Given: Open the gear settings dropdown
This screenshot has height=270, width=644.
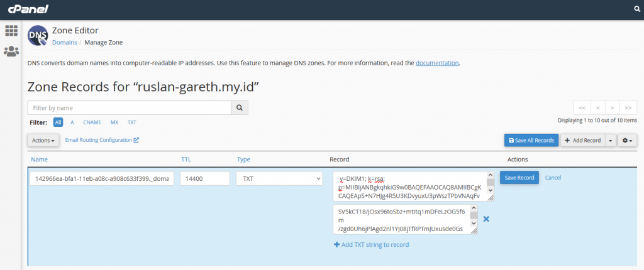Looking at the screenshot, I should [626, 140].
